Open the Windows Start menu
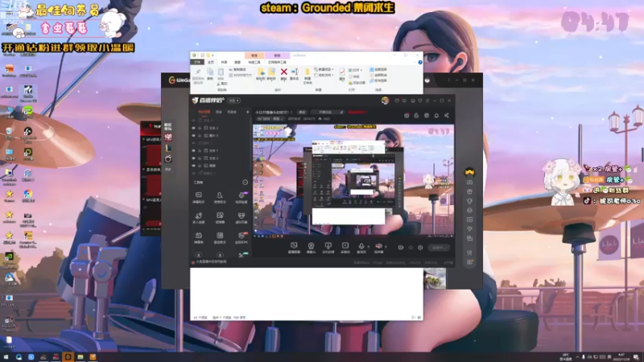644x362 pixels. click(6, 357)
